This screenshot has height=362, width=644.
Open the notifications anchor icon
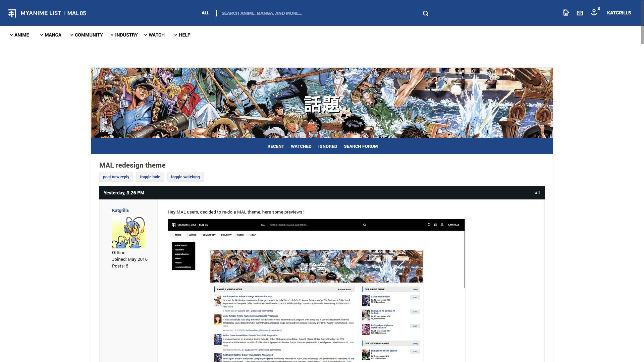(x=594, y=12)
